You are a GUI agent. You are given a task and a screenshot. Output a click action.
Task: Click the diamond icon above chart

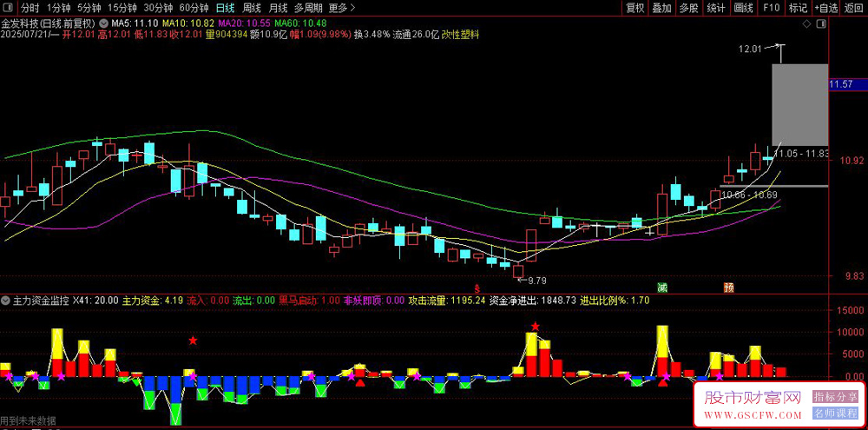tap(807, 24)
